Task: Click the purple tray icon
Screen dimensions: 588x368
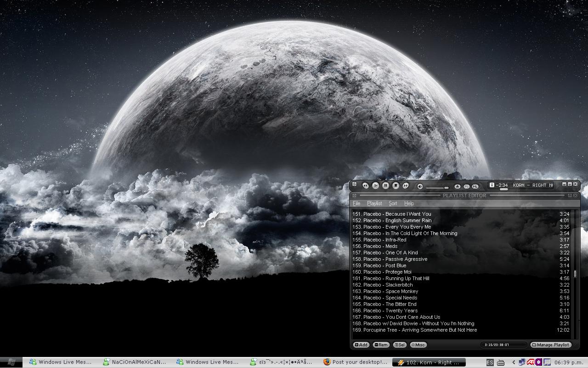Action: tap(538, 362)
